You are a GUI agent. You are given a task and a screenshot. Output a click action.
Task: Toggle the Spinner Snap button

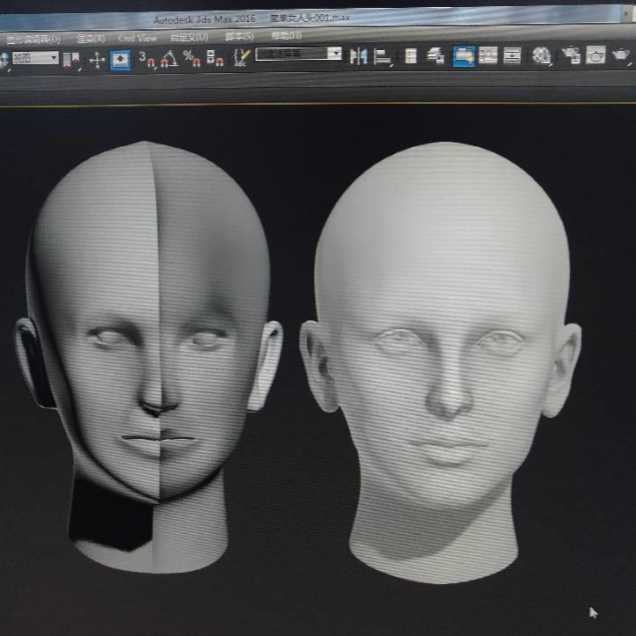215,58
